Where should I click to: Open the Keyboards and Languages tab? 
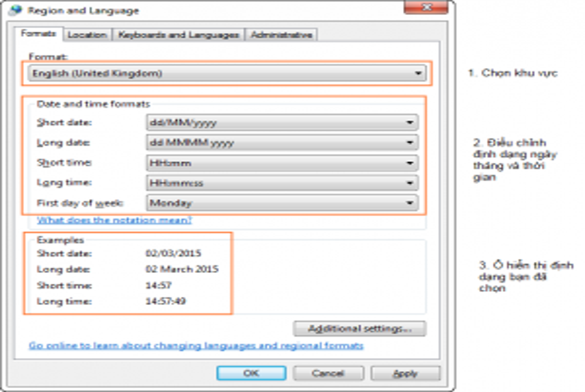pos(178,34)
